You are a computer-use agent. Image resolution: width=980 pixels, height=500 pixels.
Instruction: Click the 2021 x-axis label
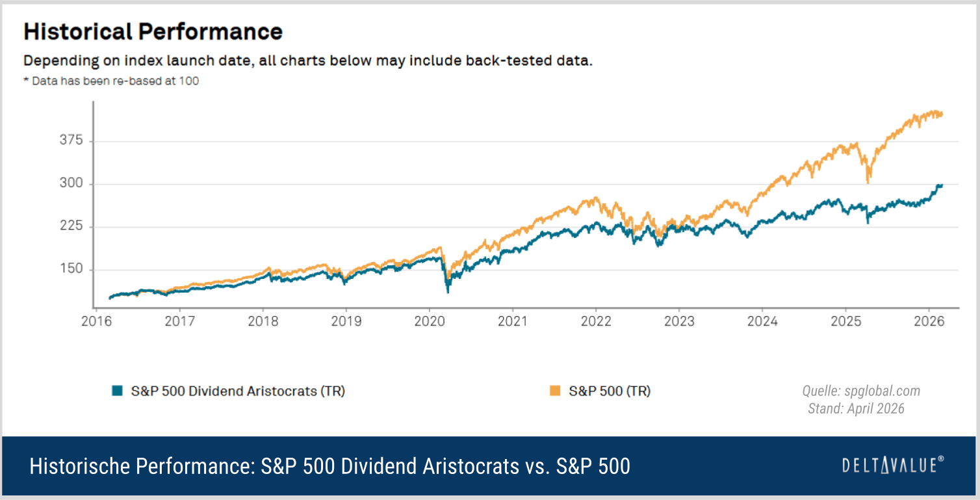512,321
